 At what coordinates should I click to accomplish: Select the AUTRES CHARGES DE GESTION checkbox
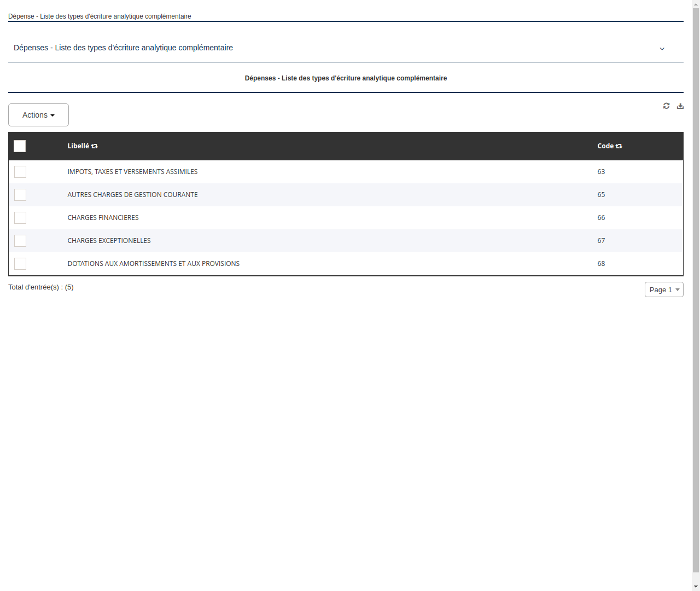[20, 195]
